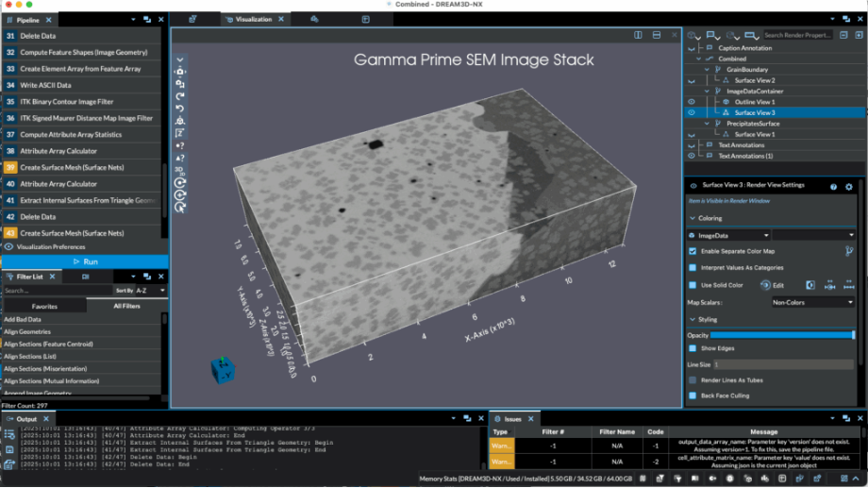Click the Filter List search field
This screenshot has width=868, height=488.
58,291
